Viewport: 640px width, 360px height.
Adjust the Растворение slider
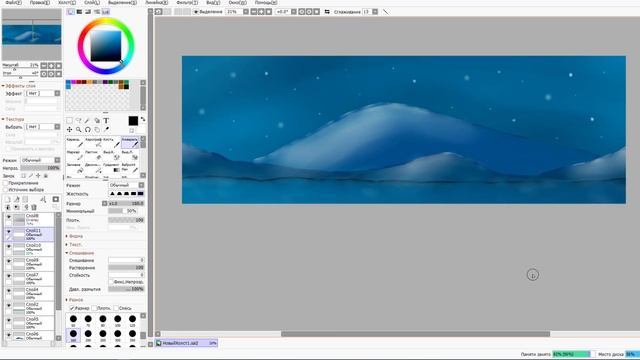coord(126,268)
